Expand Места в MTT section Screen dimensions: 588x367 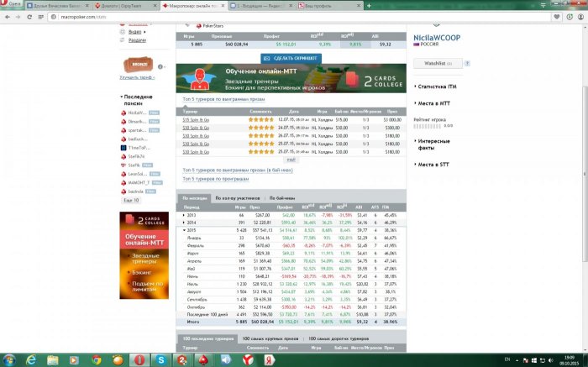pyautogui.click(x=433, y=103)
